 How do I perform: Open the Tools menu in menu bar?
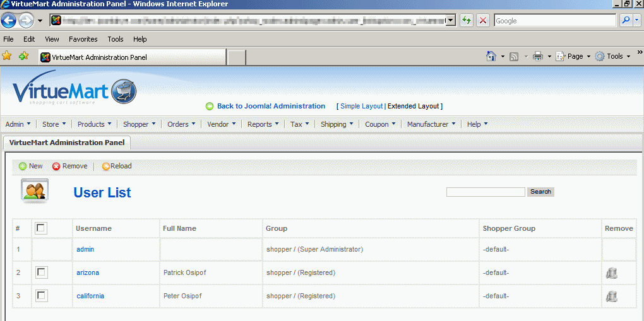pos(116,39)
